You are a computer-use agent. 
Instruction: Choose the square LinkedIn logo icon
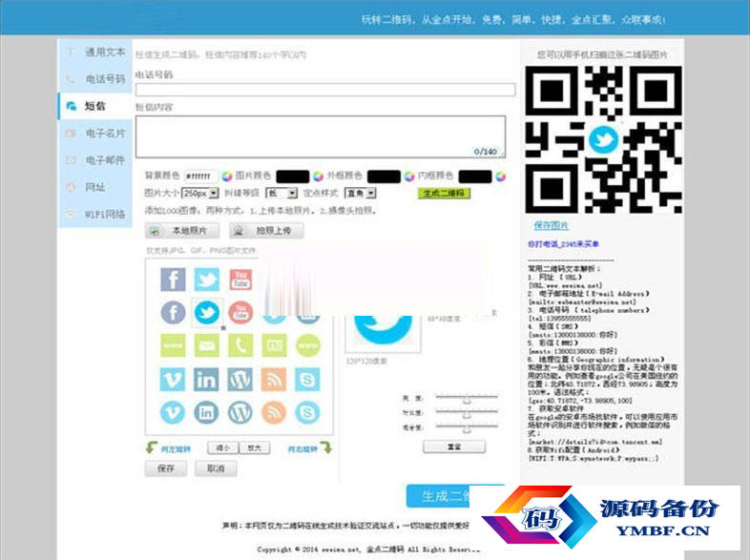pyautogui.click(x=207, y=380)
